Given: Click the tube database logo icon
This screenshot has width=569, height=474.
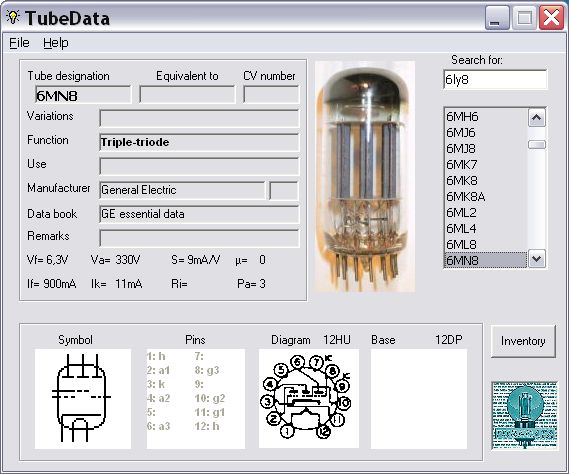Looking at the screenshot, I should point(524,415).
